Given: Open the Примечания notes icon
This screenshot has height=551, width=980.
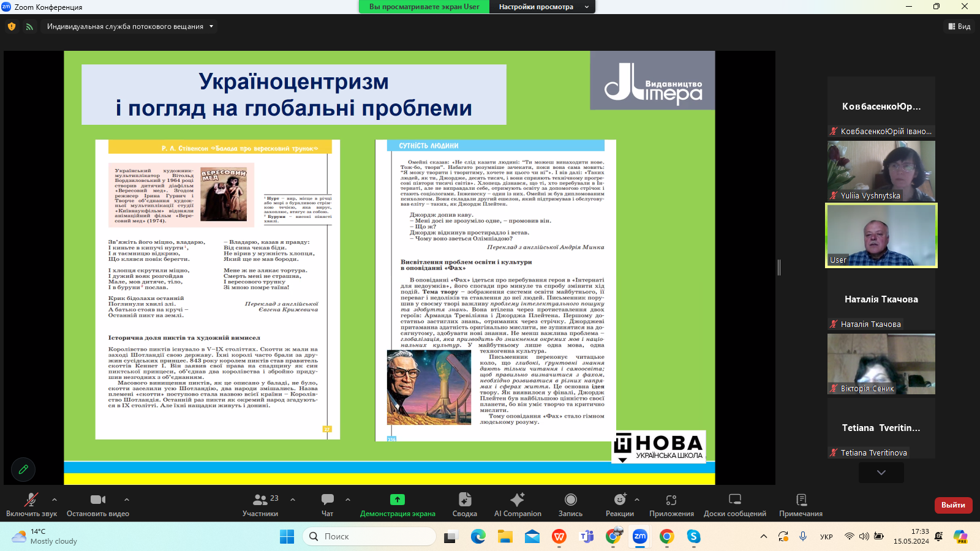Looking at the screenshot, I should [x=801, y=500].
